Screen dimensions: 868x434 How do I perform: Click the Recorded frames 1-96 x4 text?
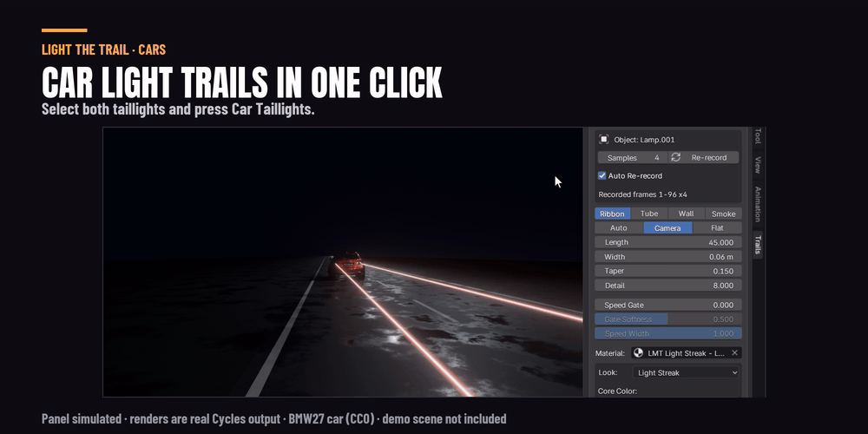[x=642, y=194]
